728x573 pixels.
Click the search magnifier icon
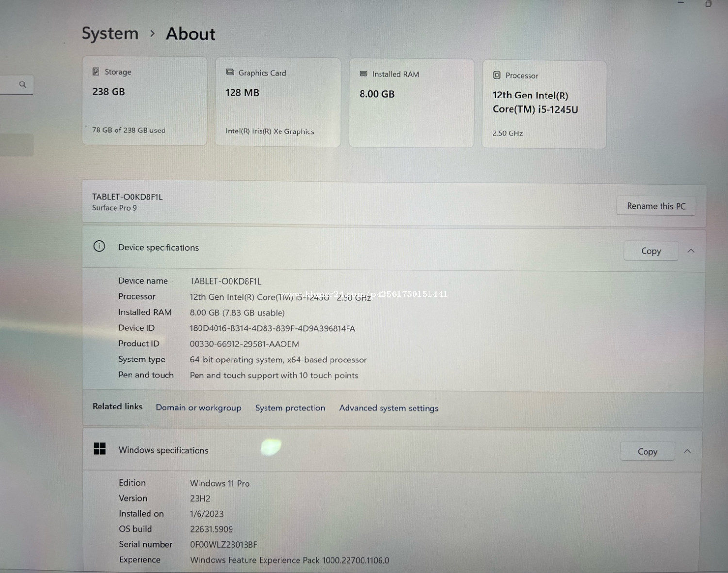(x=22, y=84)
